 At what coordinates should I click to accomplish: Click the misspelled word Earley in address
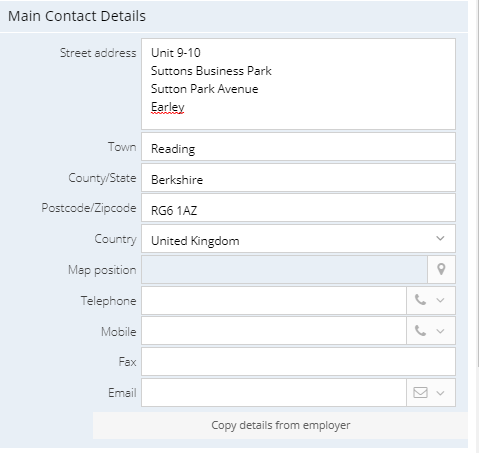coord(168,107)
